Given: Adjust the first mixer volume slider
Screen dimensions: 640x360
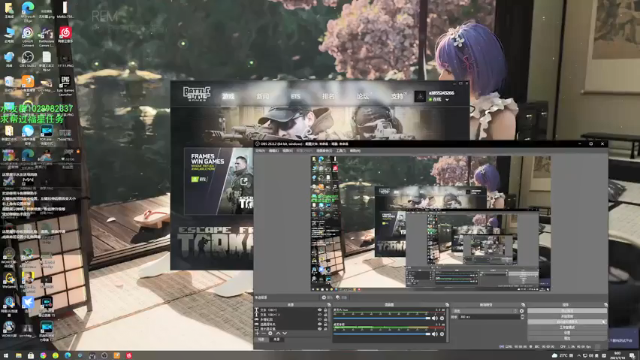Looking at the screenshot, I should (382, 318).
